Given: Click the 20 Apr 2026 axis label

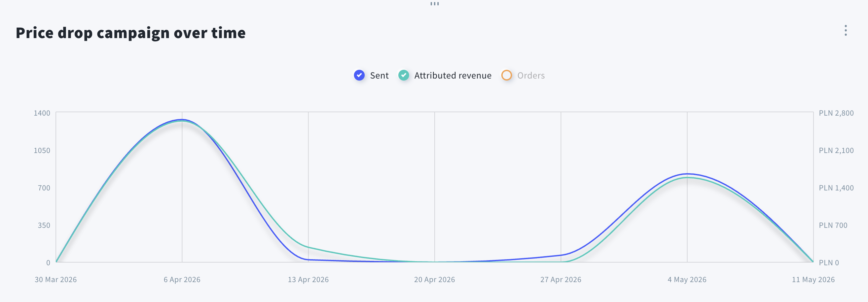Looking at the screenshot, I should 434,279.
